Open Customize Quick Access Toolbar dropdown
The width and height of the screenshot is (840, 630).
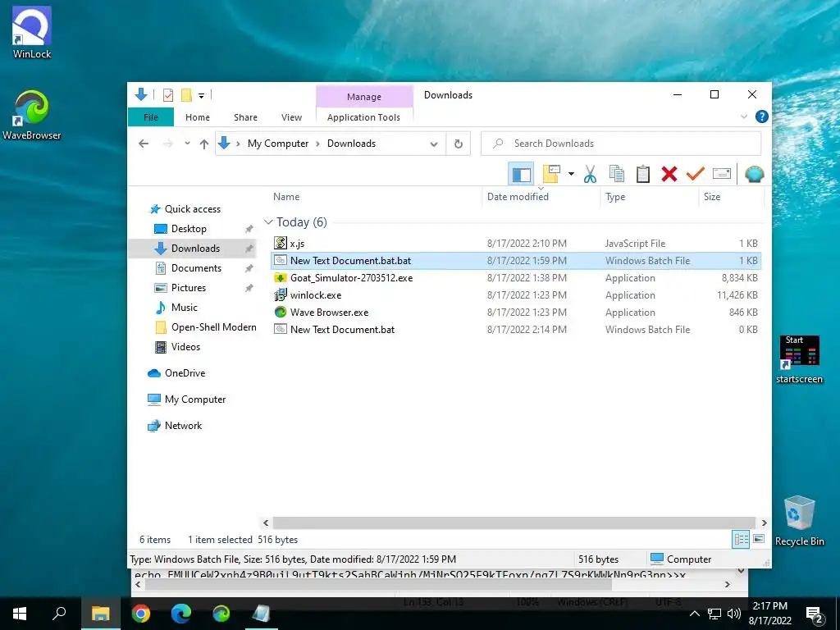[202, 96]
